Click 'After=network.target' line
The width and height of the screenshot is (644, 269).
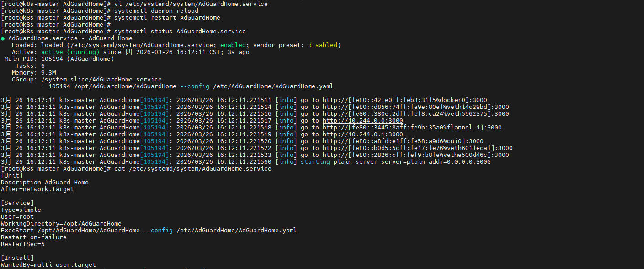tap(37, 189)
